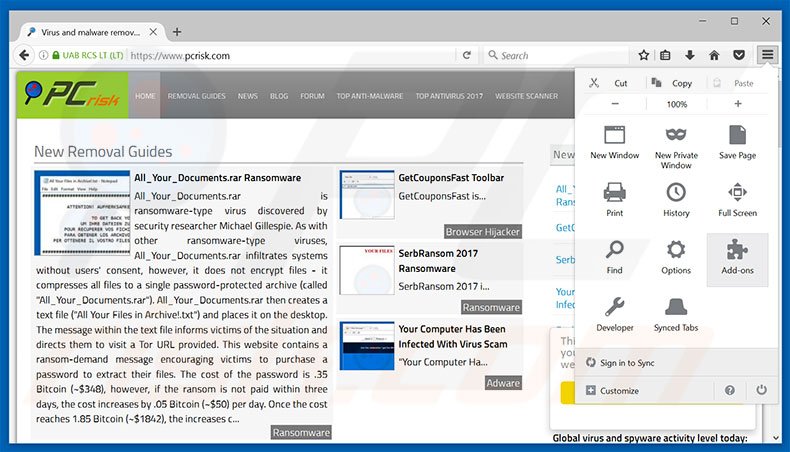Click the scrollbar down arrow
Screen dimensions: 790x452
pyautogui.click(x=776, y=437)
